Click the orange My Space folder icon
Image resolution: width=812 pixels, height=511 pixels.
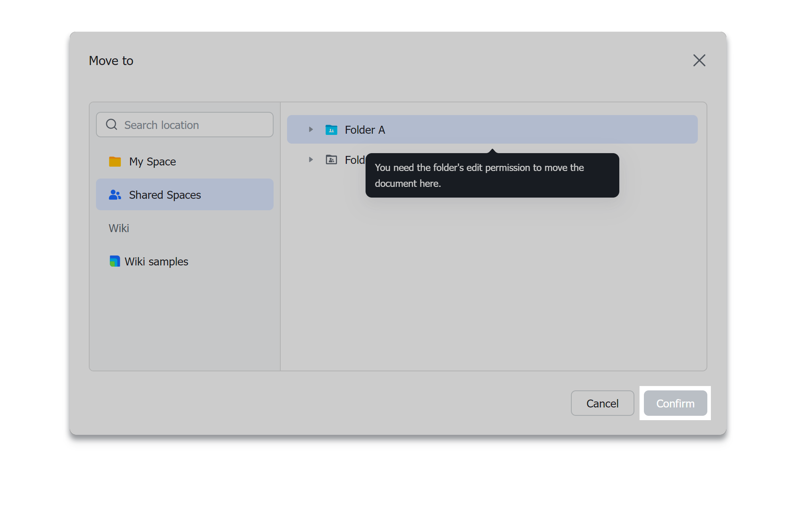pos(115,161)
